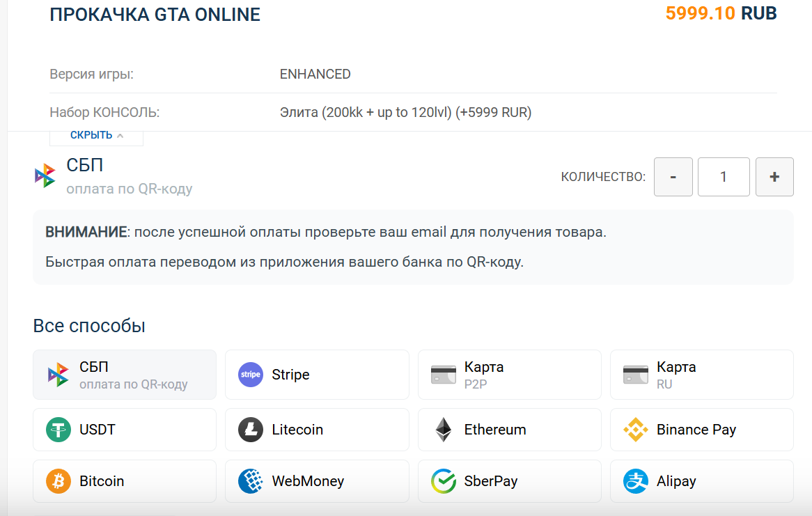Decrease quantity with minus button
The image size is (812, 516).
pos(673,177)
